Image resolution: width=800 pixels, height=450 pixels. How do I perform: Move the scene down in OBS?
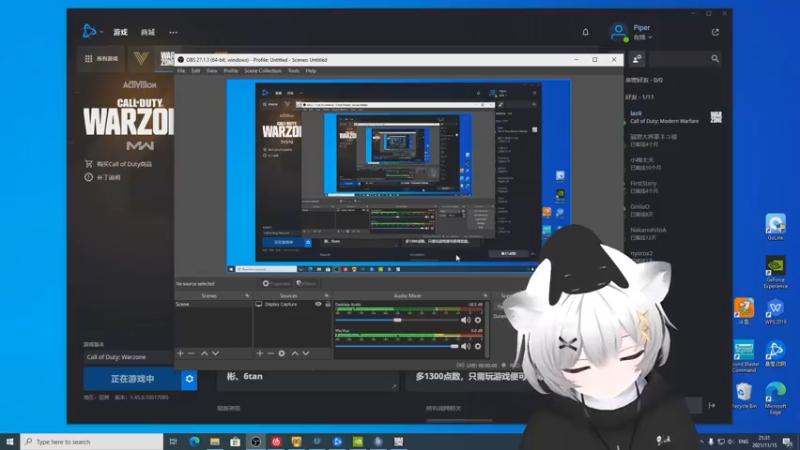[215, 353]
